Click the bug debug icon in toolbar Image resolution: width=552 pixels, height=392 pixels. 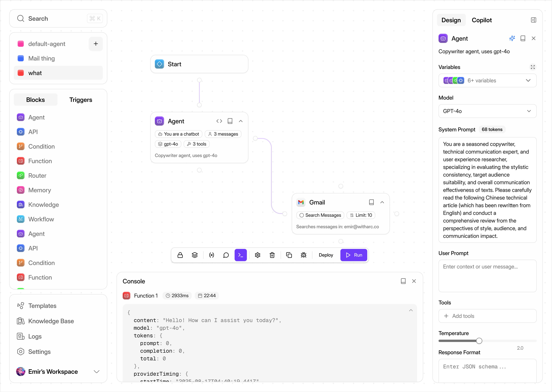click(x=304, y=255)
